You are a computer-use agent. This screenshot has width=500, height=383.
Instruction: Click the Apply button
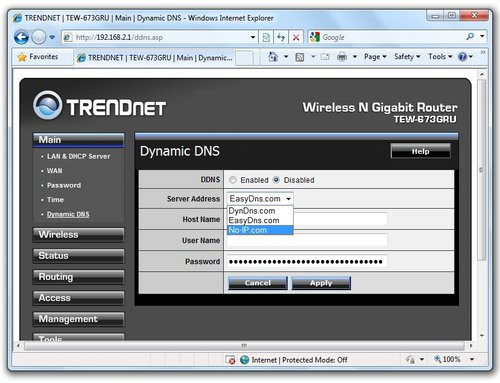(x=321, y=283)
